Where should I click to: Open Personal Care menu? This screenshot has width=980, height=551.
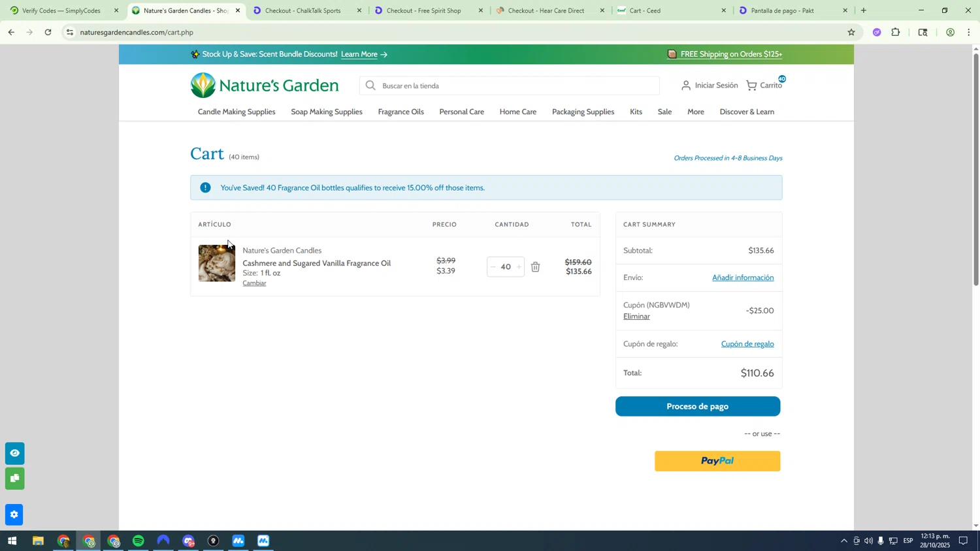click(x=461, y=112)
